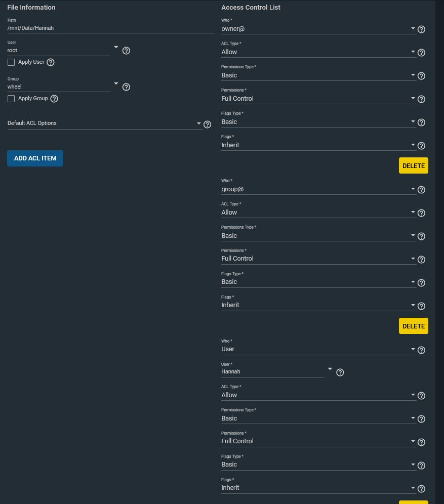Screen dimensions: 444x504
Task: Open owner@ Who dropdown
Action: [318, 29]
